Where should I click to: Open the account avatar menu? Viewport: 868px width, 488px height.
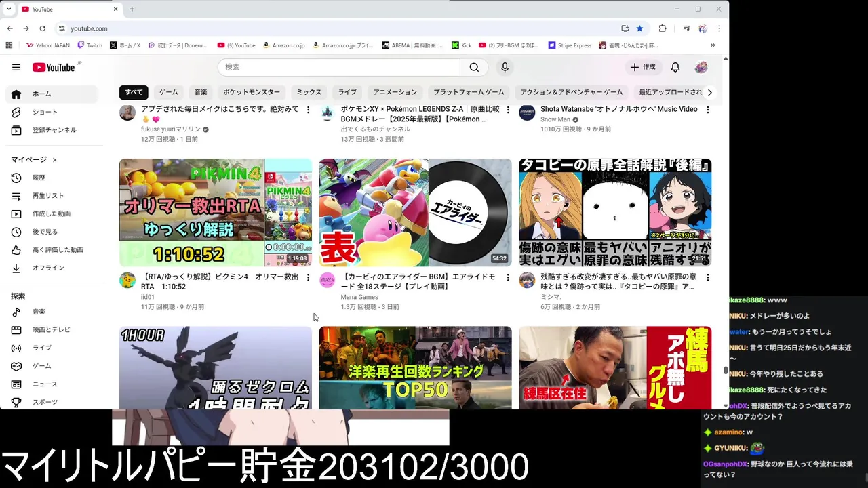[701, 67]
